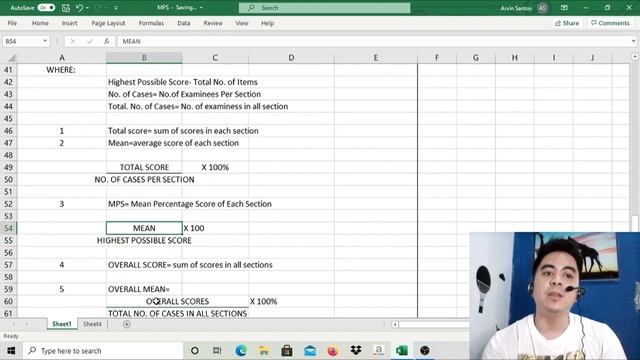This screenshot has height=360, width=640.
Task: Click the Share button
Action: click(567, 23)
